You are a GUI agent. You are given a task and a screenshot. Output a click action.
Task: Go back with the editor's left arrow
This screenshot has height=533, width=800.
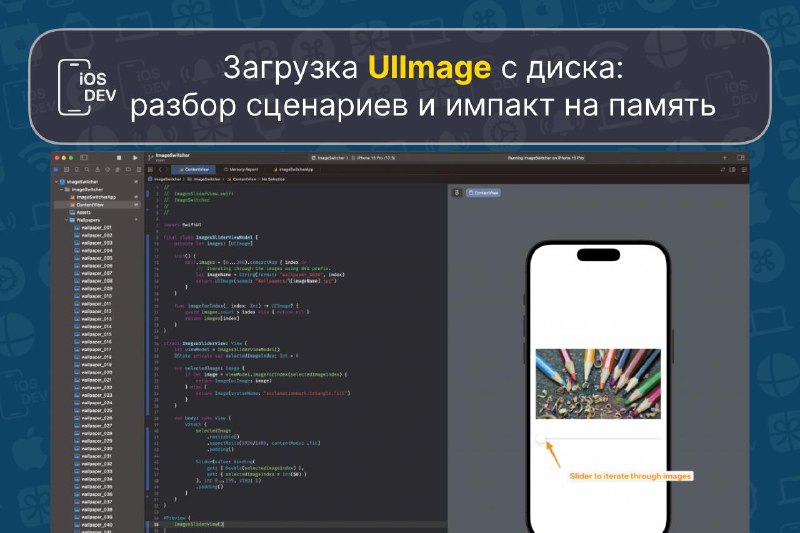(160, 169)
